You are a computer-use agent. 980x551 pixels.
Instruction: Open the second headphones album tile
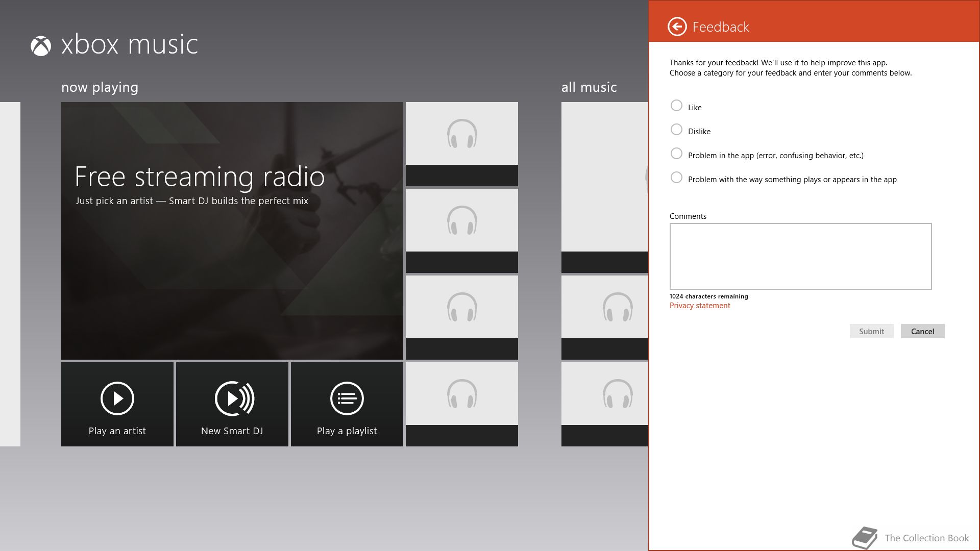pos(461,230)
